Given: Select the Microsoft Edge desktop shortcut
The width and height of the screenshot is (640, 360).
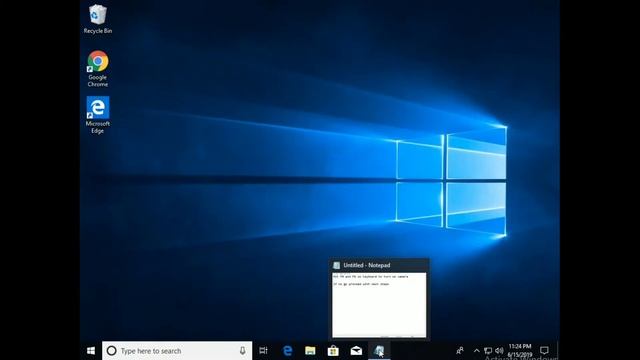Looking at the screenshot, I should 98,115.
